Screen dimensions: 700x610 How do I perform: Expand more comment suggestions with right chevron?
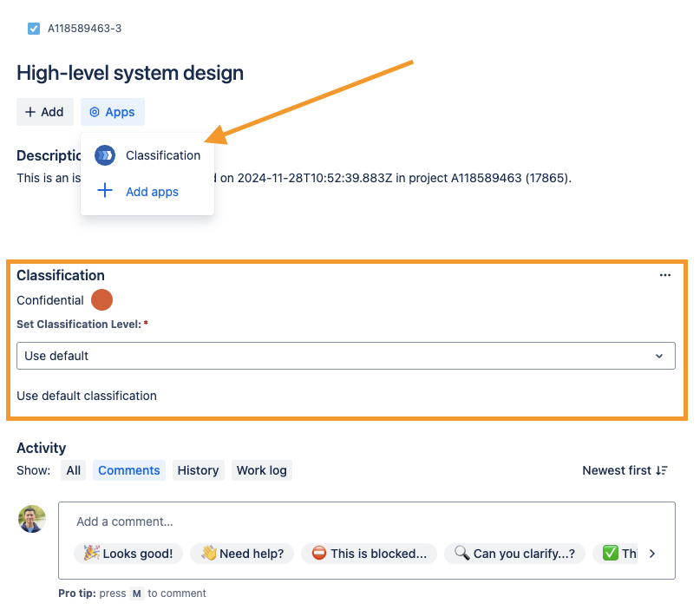click(652, 554)
